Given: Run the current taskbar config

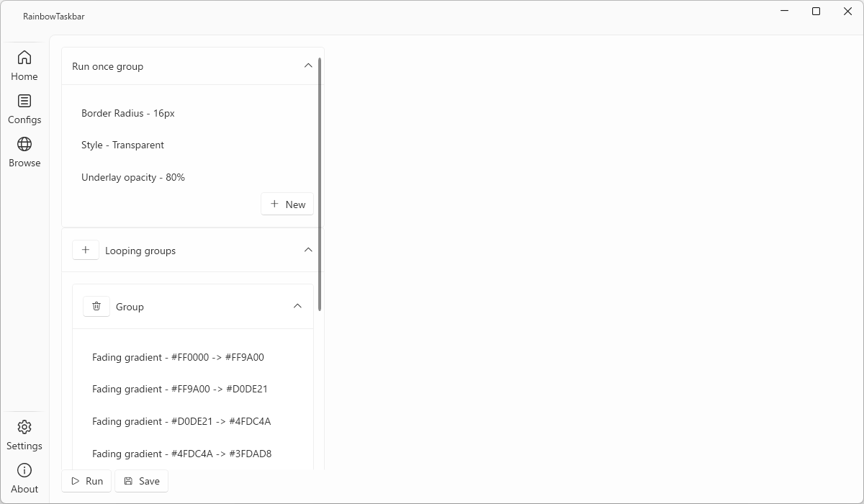Looking at the screenshot, I should (87, 481).
